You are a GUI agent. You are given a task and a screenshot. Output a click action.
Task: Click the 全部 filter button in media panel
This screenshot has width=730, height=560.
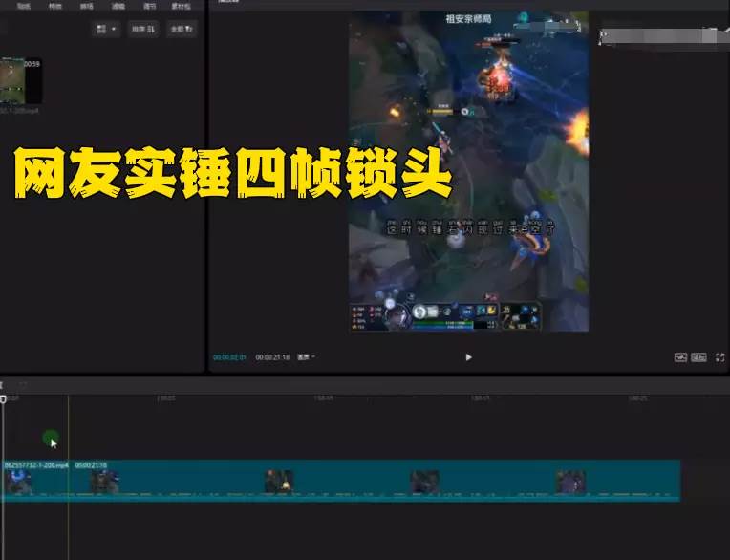(x=182, y=29)
